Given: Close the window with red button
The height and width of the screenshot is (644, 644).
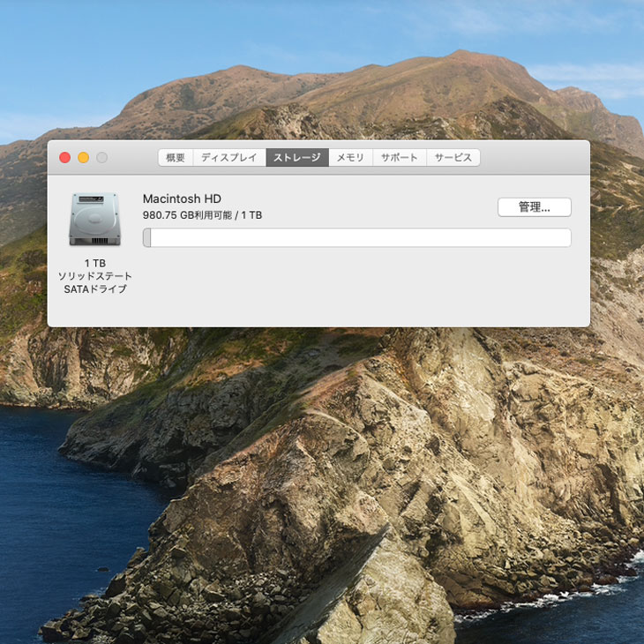Looking at the screenshot, I should pos(65,157).
